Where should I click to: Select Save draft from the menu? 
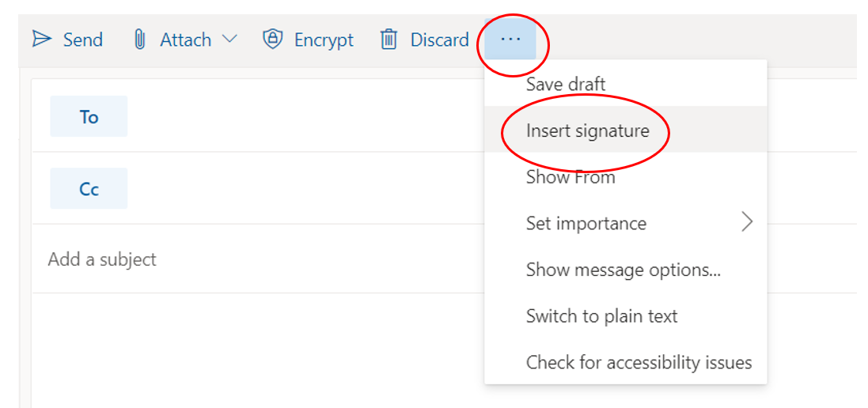click(566, 84)
